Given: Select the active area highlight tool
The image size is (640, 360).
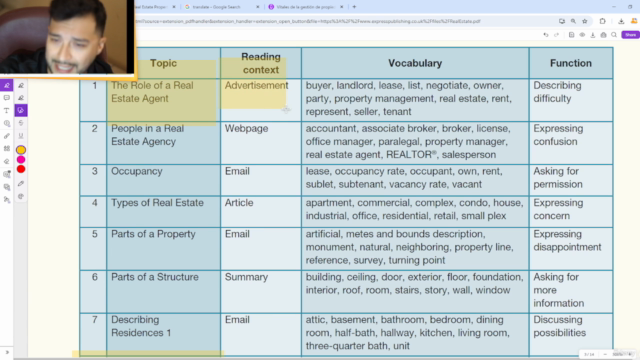Looking at the screenshot, I should (x=21, y=110).
